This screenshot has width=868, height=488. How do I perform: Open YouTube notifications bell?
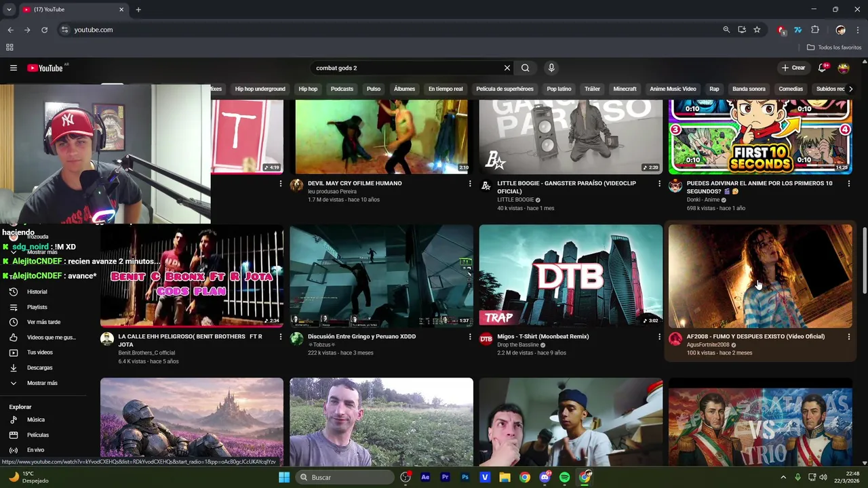coord(822,68)
